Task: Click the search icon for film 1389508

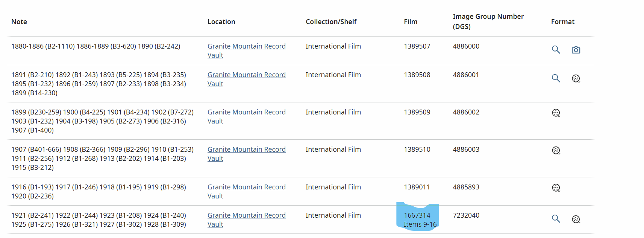Action: click(556, 78)
